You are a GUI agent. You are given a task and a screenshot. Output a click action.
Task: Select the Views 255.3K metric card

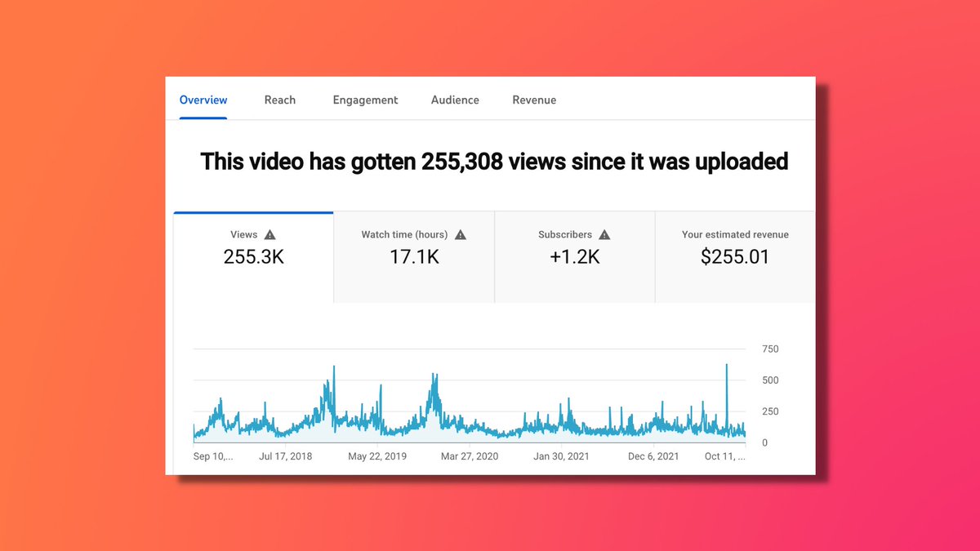tap(253, 256)
